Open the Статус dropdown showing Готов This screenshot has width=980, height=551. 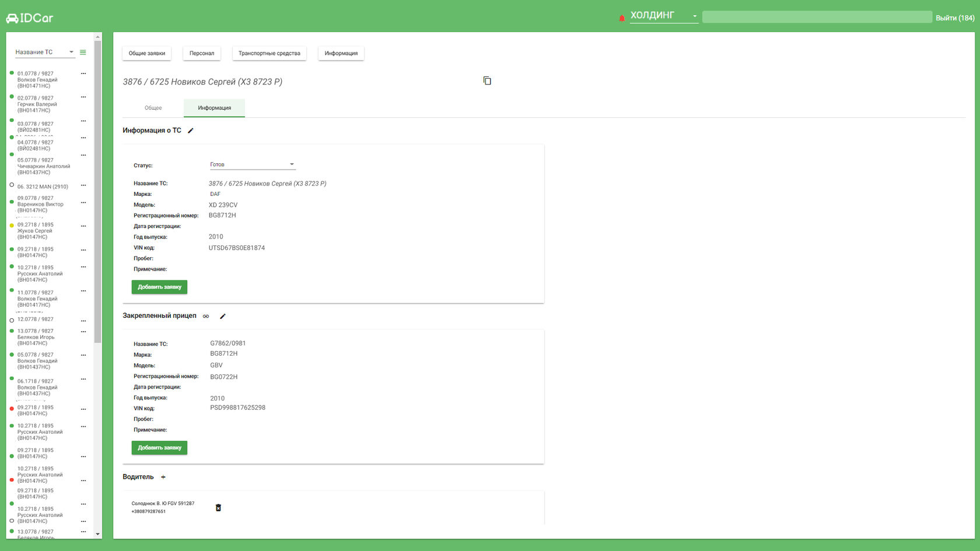tap(253, 164)
